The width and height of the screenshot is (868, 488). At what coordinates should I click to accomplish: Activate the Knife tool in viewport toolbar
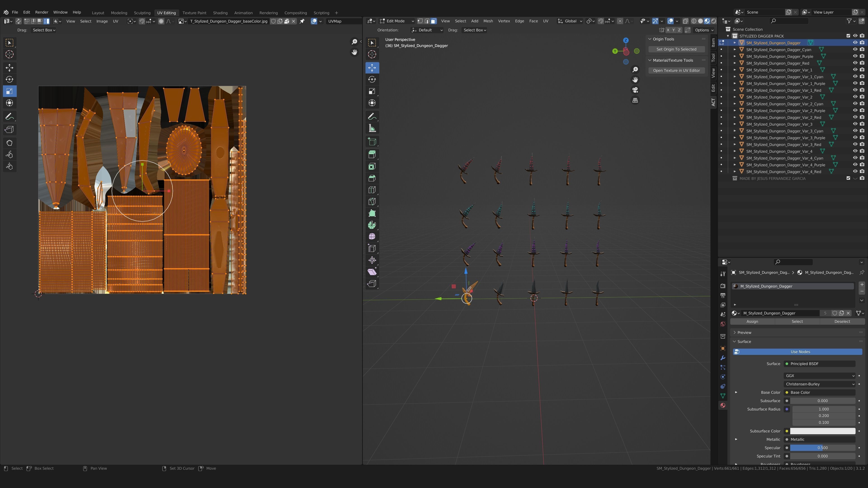pyautogui.click(x=372, y=202)
